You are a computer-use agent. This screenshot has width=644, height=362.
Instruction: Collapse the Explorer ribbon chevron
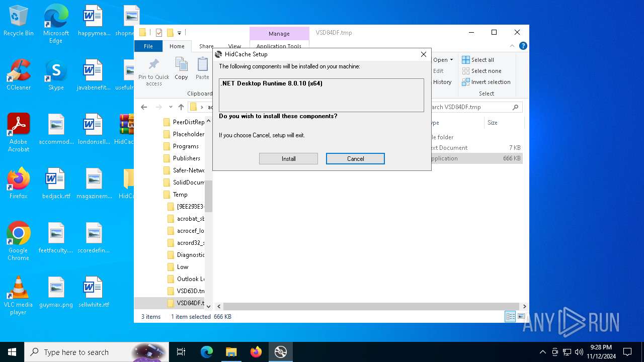pos(513,46)
